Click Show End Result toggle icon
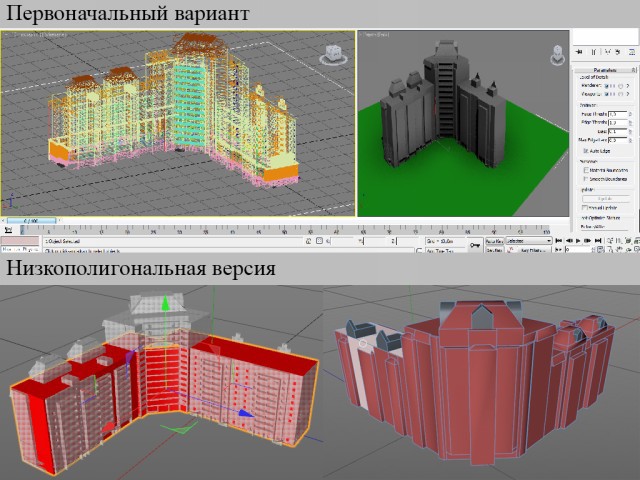The width and height of the screenshot is (640, 480). pos(594,52)
